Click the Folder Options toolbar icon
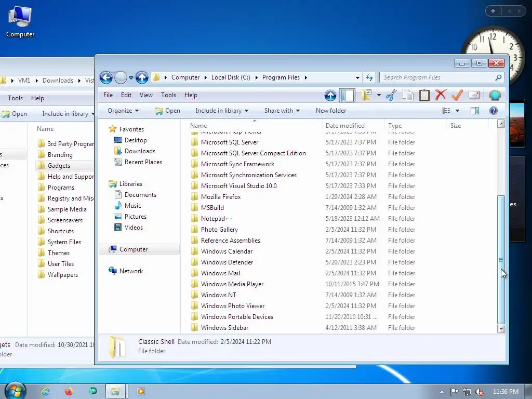The image size is (532, 399). tap(366, 96)
